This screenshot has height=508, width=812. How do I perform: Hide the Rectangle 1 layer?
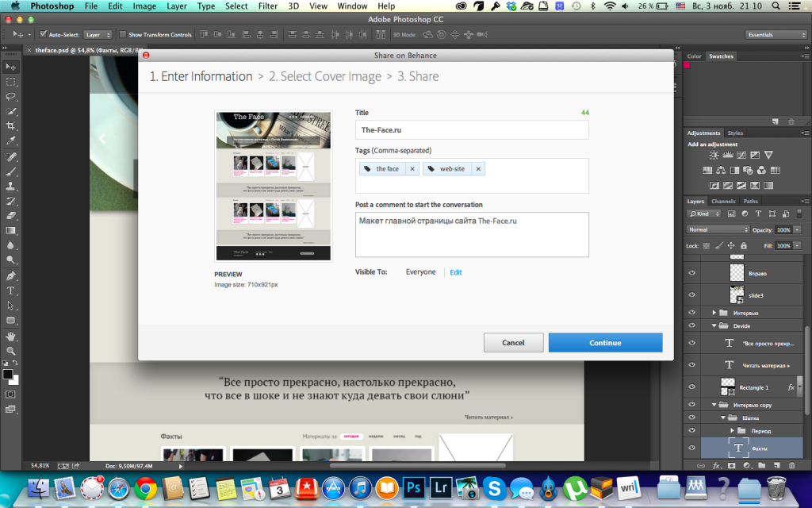pyautogui.click(x=691, y=387)
